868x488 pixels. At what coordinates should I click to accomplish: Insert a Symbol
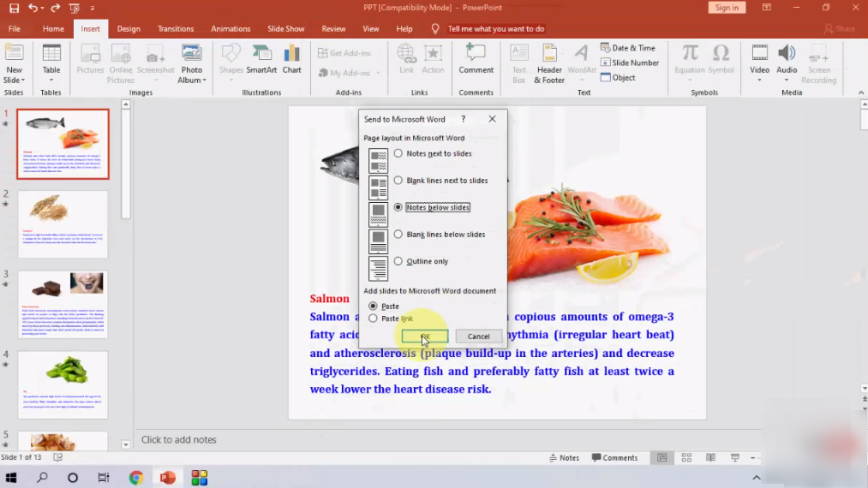721,59
